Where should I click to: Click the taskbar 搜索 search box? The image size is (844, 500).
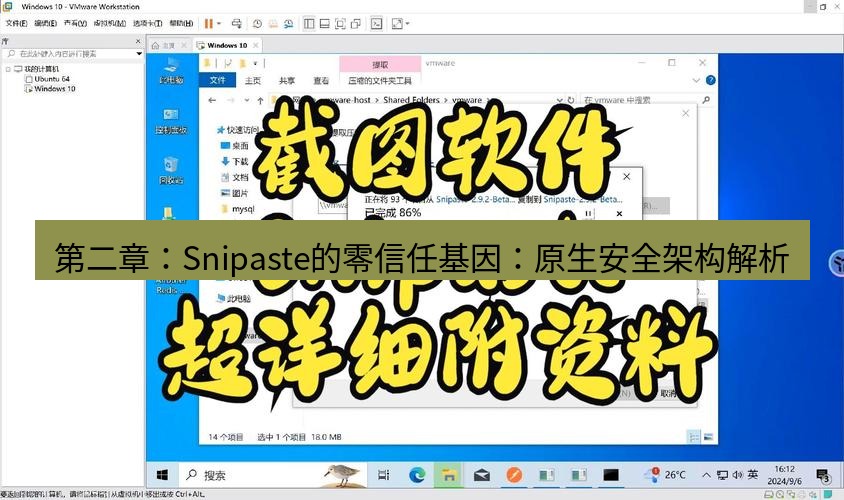click(x=272, y=475)
